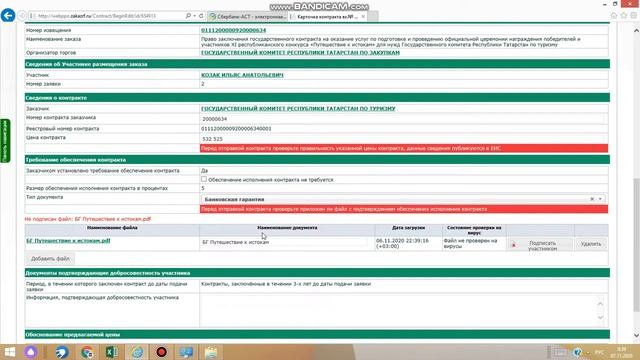Go back with the browser back arrow

8,16
